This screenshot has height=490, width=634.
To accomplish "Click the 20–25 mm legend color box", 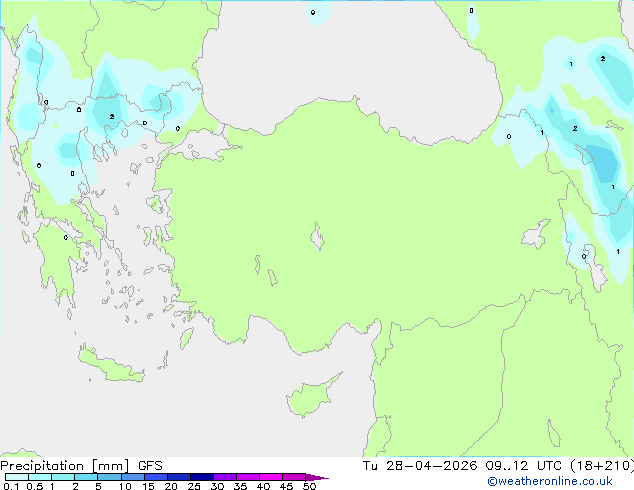I will 179,477.
